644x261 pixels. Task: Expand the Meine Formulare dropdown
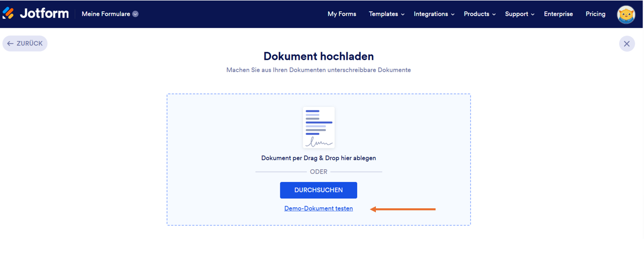click(x=110, y=14)
